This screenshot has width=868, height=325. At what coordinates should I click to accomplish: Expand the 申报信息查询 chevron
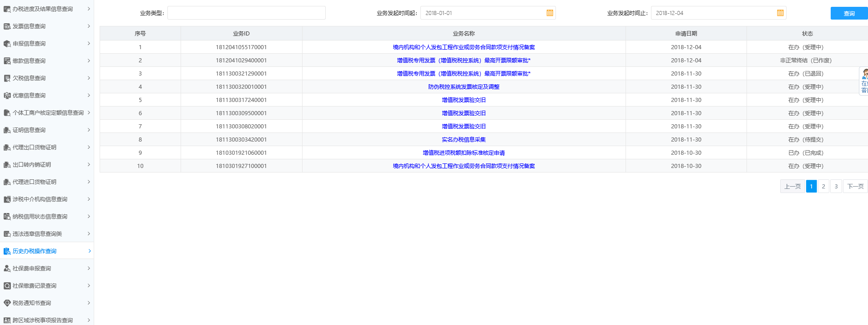click(89, 43)
